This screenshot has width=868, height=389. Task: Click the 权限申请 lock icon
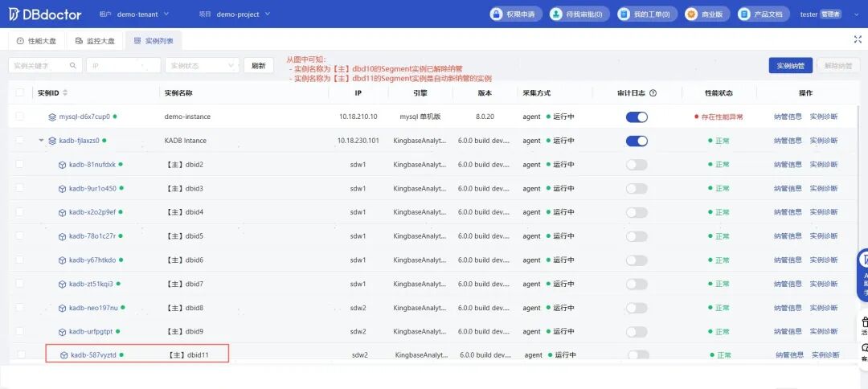(x=497, y=14)
